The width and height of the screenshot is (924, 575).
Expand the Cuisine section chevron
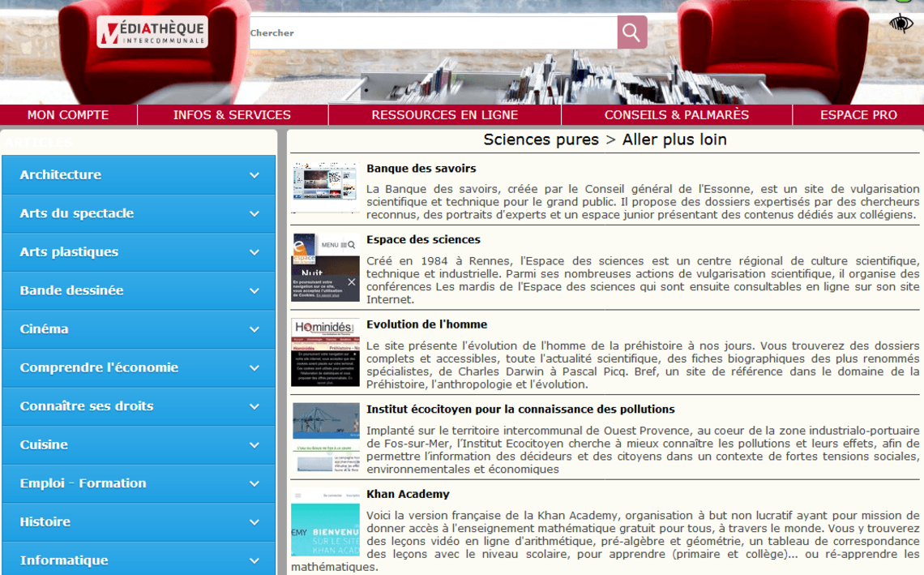click(255, 445)
